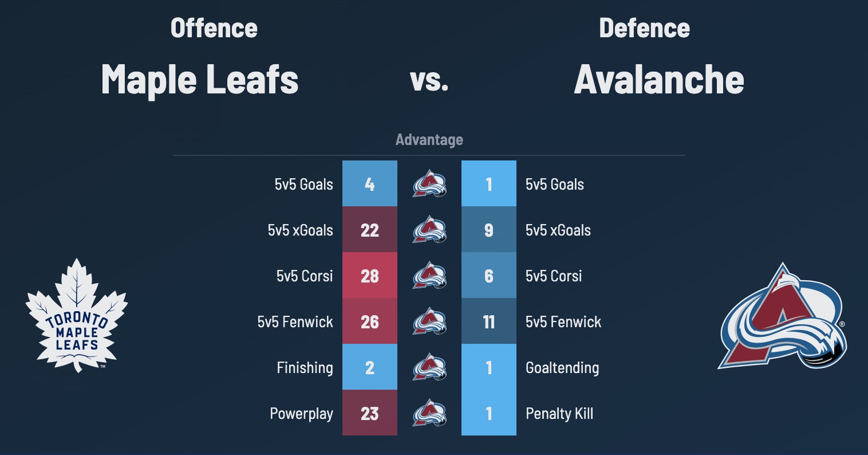The height and width of the screenshot is (455, 868).
Task: Select the Defence heading
Action: pos(644,28)
